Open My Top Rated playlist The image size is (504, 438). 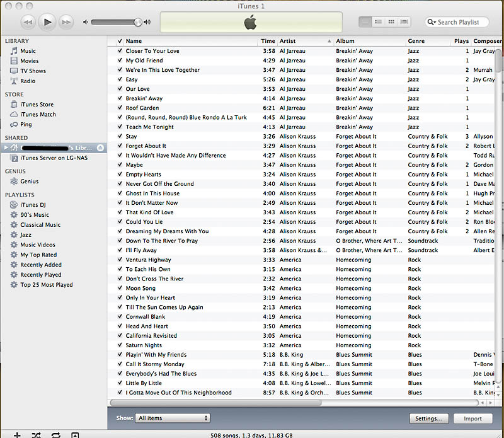(38, 255)
